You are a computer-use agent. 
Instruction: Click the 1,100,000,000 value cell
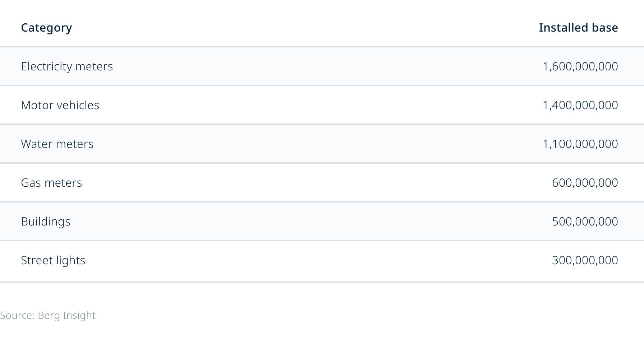580,144
